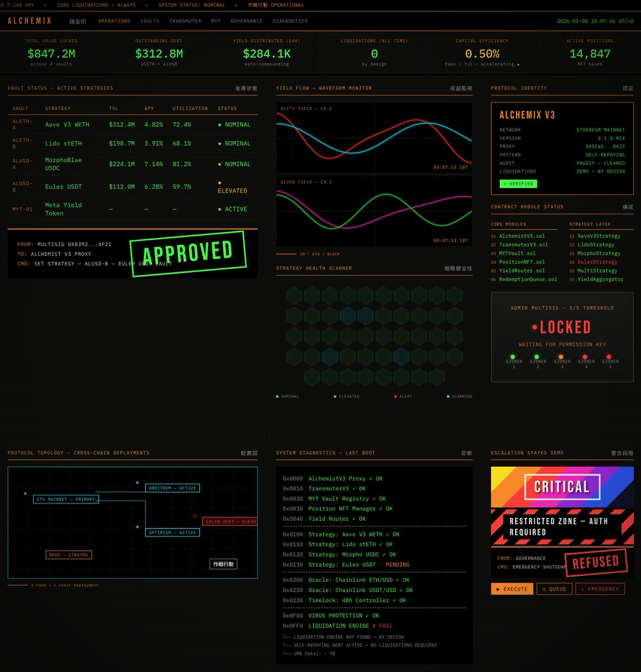Open the Vaults tab
Screen dimensions: 641x672
point(150,21)
